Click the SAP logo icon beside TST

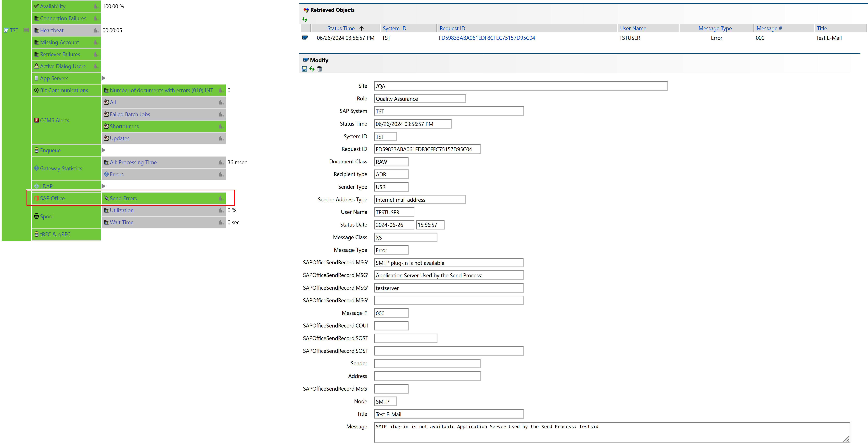(x=6, y=30)
